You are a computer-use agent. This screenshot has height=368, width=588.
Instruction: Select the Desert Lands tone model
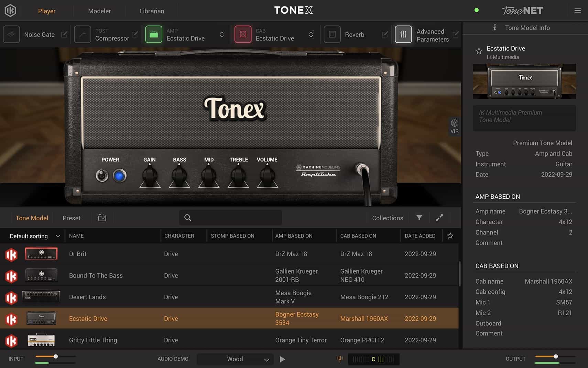point(229,297)
